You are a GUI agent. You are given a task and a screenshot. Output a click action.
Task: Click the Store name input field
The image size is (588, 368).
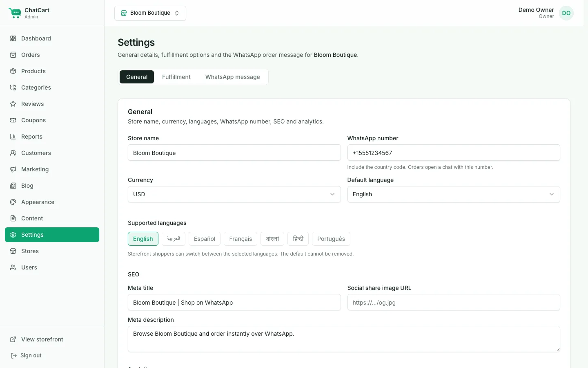[234, 153]
